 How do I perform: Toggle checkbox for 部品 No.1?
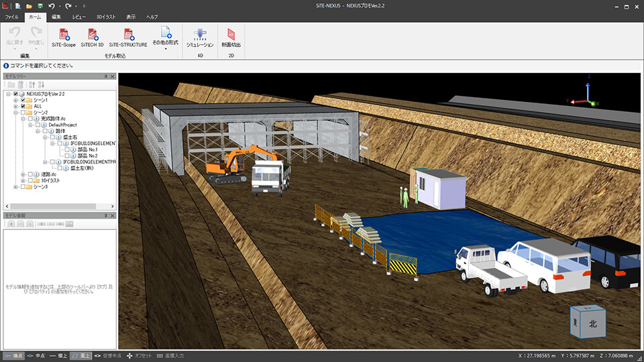coord(67,149)
